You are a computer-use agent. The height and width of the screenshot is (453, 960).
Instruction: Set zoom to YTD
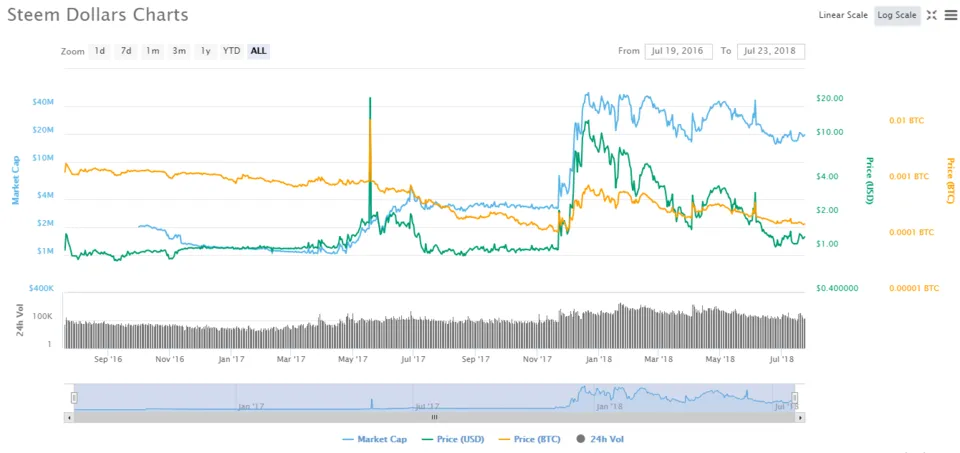point(231,51)
